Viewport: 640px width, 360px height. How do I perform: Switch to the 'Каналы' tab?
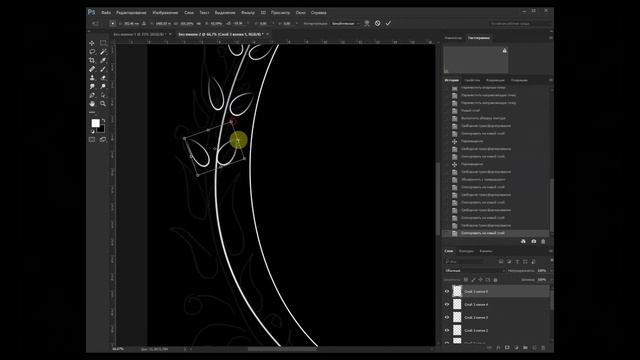pos(486,251)
